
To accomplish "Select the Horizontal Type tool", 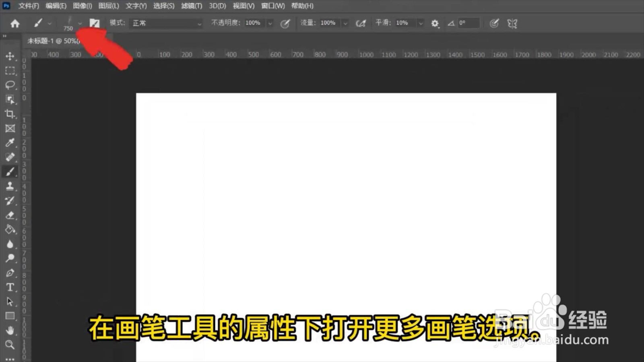I will [x=10, y=287].
